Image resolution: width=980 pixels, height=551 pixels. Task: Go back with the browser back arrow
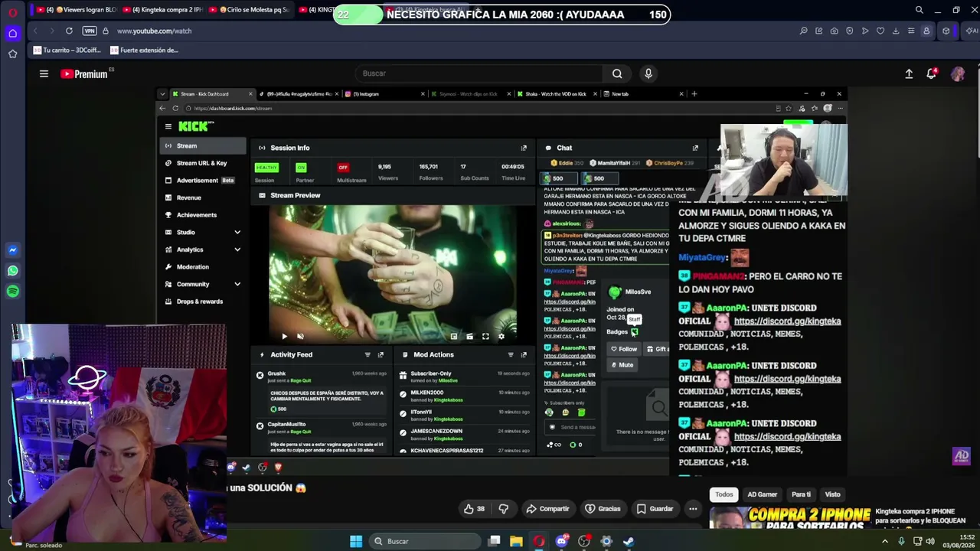35,31
